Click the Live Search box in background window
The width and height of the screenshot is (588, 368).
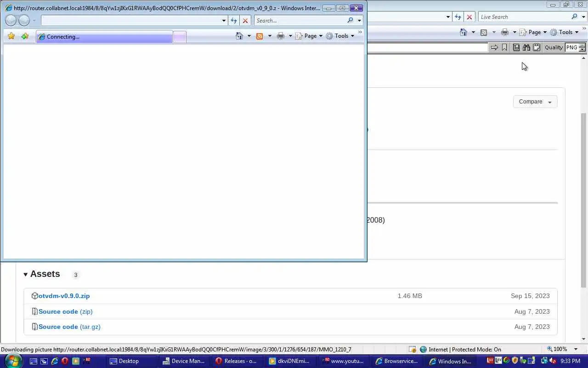pyautogui.click(x=524, y=17)
